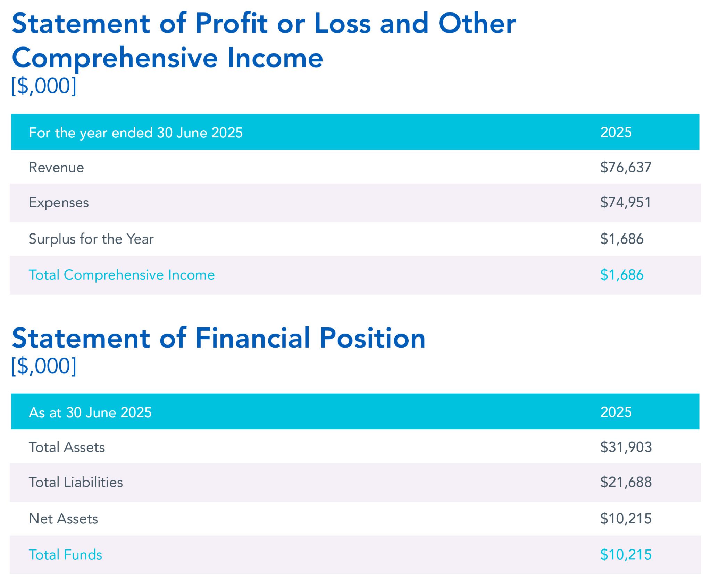The height and width of the screenshot is (588, 711).
Task: Select the Net Assets amount value
Action: [x=626, y=519]
